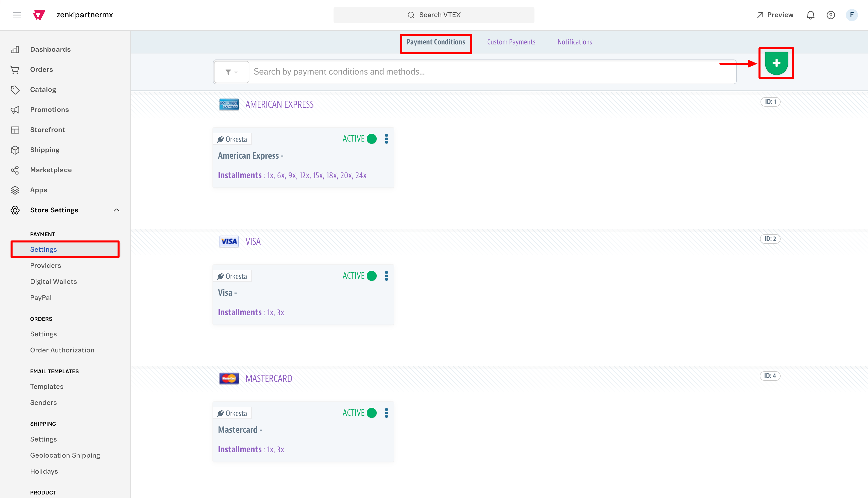Click the Mastercard card logo
Screen dimensions: 868x498
(x=229, y=379)
